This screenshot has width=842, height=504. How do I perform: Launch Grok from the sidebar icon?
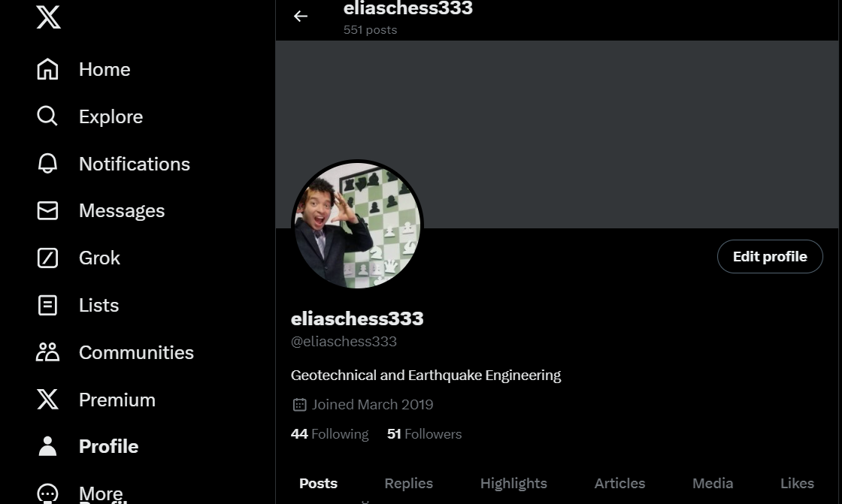click(x=47, y=258)
